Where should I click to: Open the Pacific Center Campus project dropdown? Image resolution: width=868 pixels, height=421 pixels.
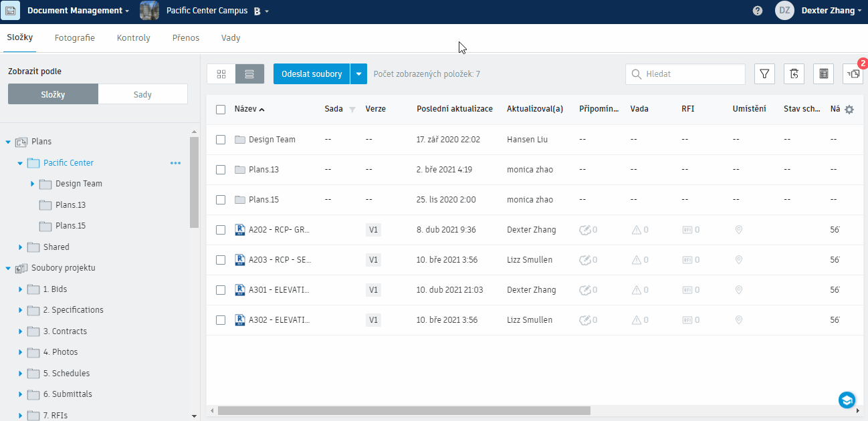(267, 11)
